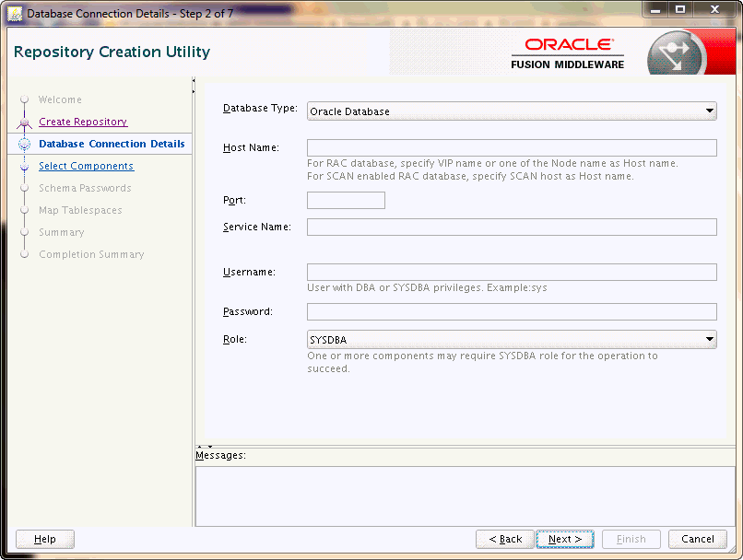Click the Port input field
The image size is (743, 560).
point(346,200)
